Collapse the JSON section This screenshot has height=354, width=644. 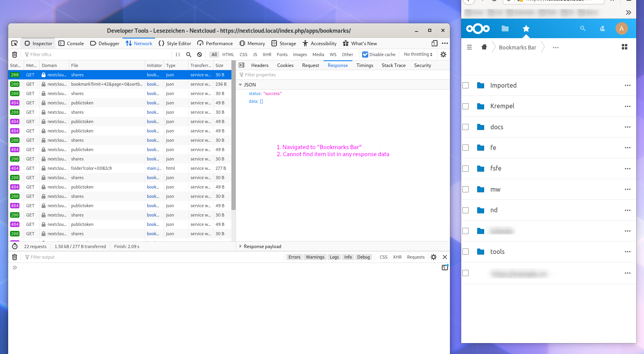pos(240,85)
